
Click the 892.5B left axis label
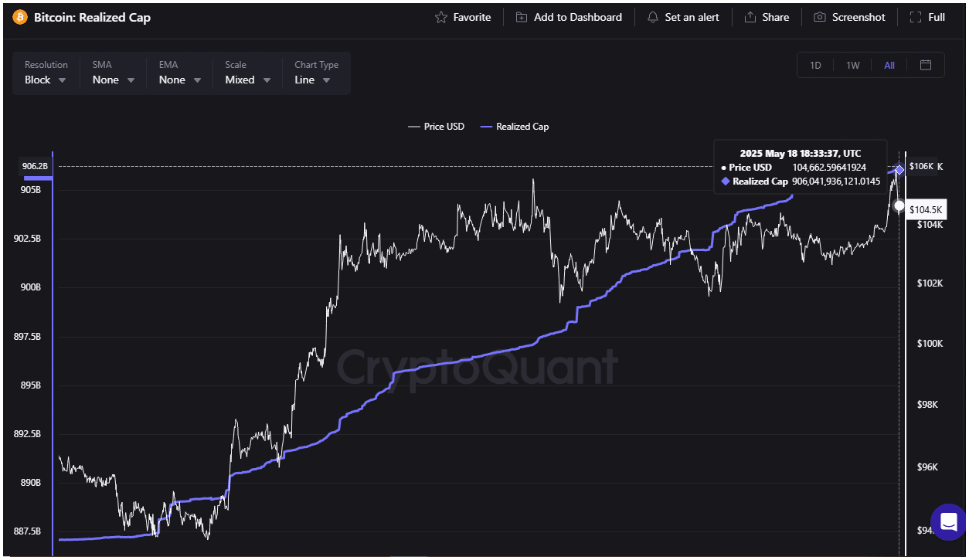(28, 434)
